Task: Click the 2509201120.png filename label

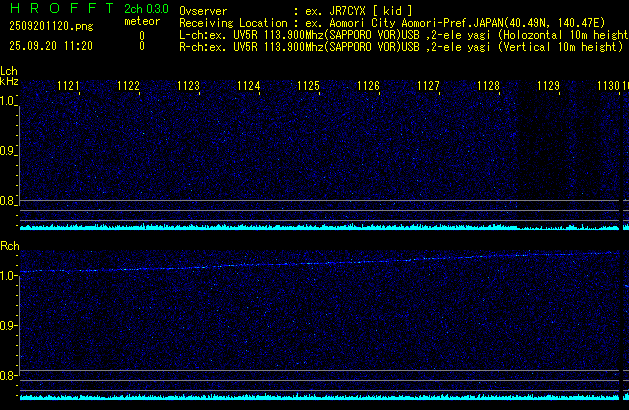Action: pyautogui.click(x=49, y=28)
